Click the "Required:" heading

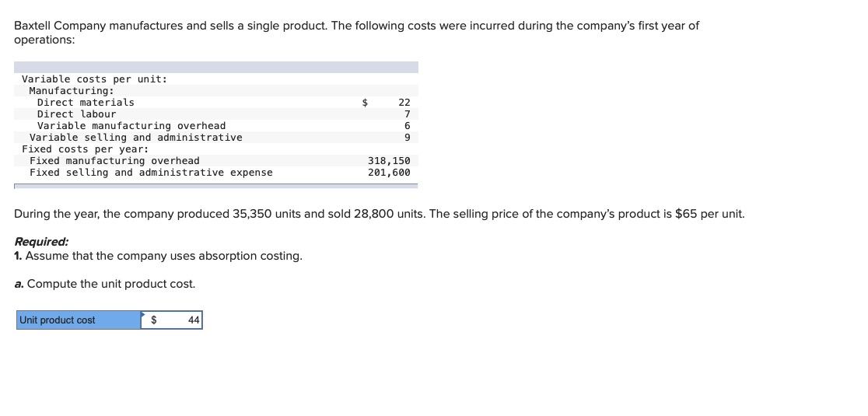pyautogui.click(x=41, y=242)
